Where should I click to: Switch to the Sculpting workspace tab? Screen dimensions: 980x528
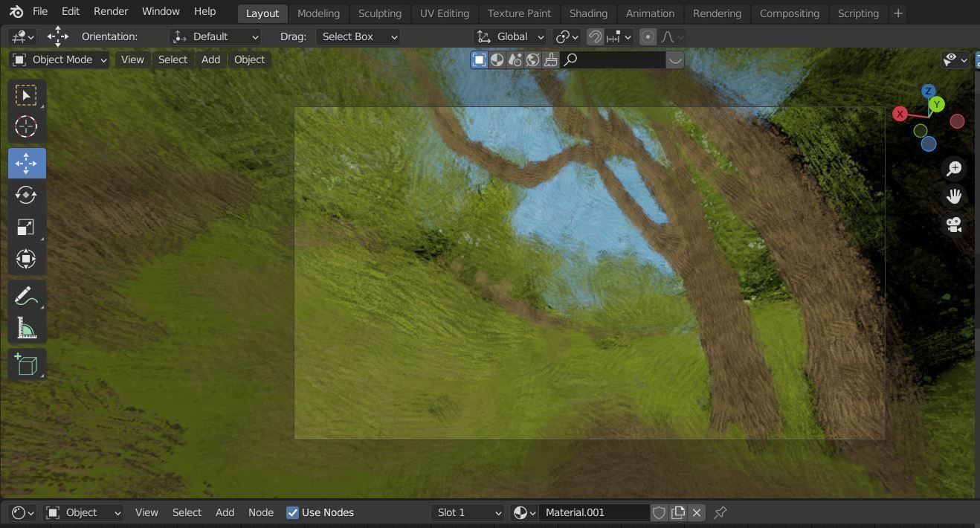[x=379, y=13]
